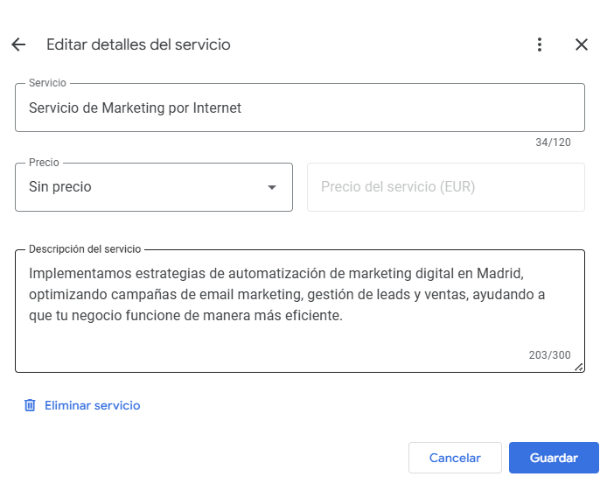Open the three-dot more options menu
Viewport: 600px width, 500px height.
(540, 45)
